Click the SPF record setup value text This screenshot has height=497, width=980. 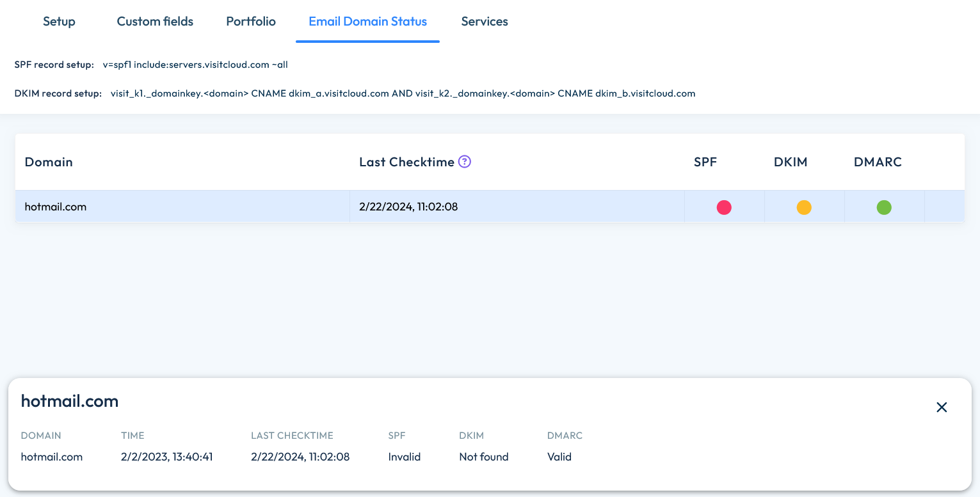[195, 65]
